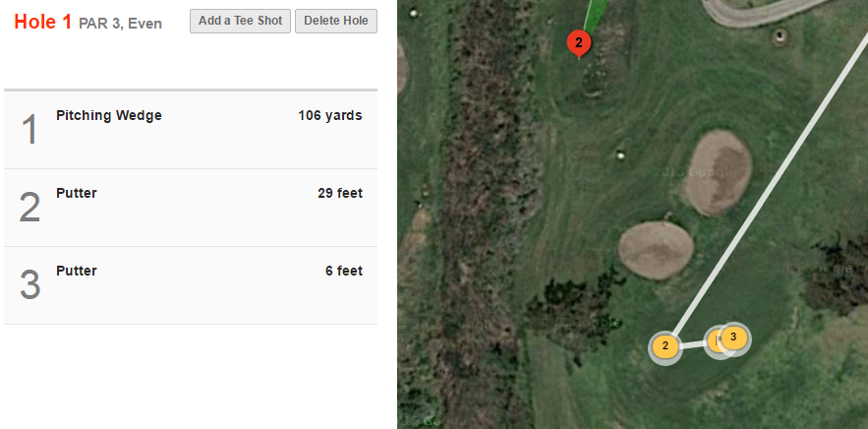Screen dimensions: 868x429
Task: Click the PAR 3, Even label
Action: pyautogui.click(x=120, y=24)
